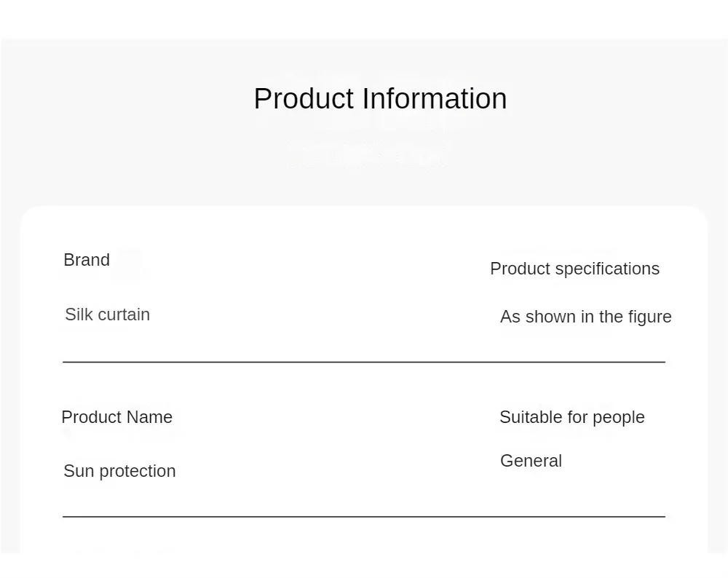This screenshot has width=728, height=578.
Task: Click the word figure in the specification value
Action: [649, 317]
